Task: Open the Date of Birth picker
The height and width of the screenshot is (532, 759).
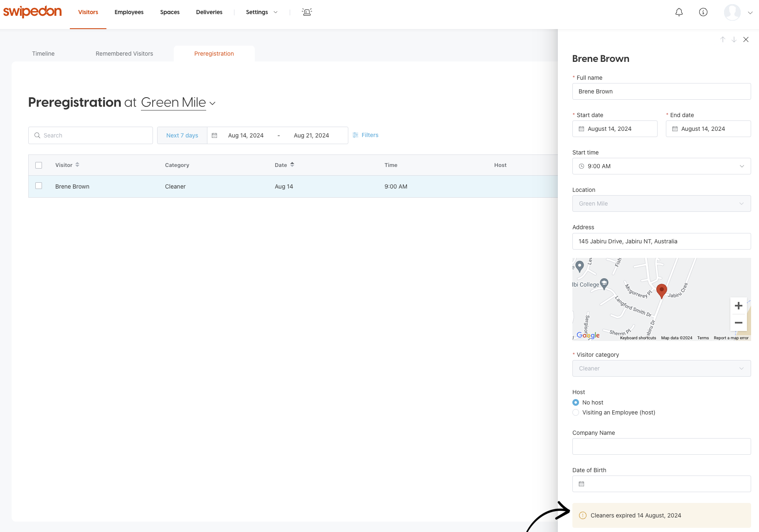Action: pyautogui.click(x=661, y=484)
